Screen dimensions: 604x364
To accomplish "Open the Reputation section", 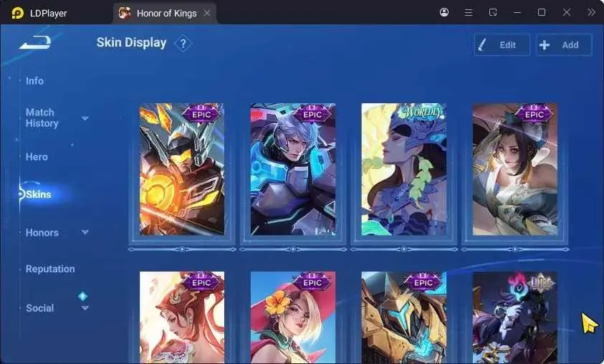I will point(50,269).
